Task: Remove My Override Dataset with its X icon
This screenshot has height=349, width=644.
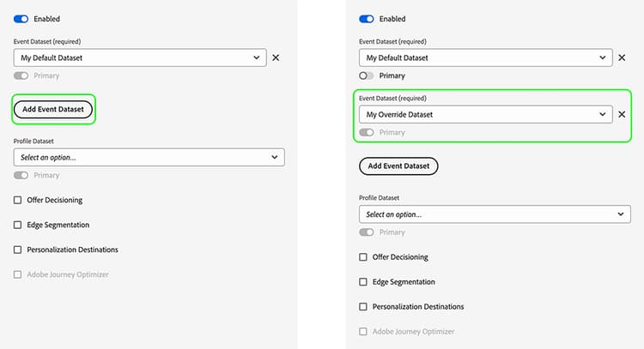Action: (622, 114)
